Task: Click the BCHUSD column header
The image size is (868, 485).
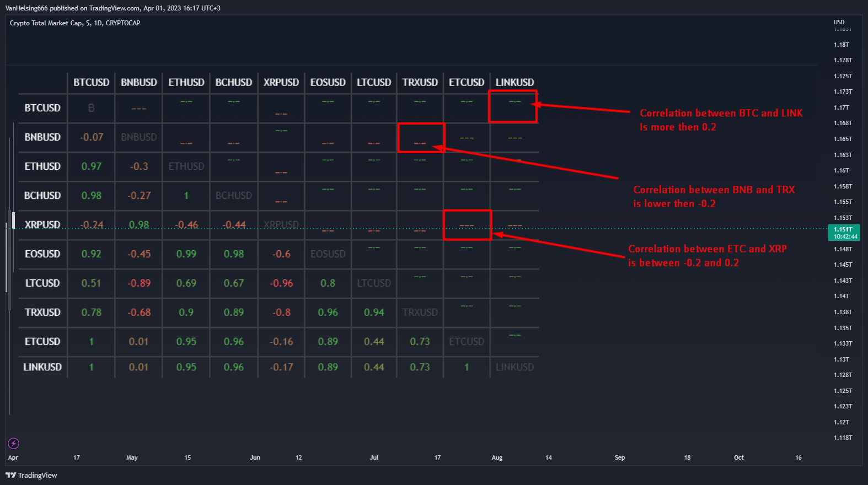Action: point(234,82)
